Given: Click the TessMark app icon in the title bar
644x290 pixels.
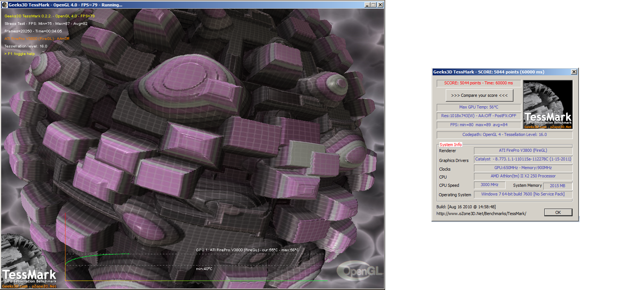Looking at the screenshot, I should pyautogui.click(x=5, y=5).
